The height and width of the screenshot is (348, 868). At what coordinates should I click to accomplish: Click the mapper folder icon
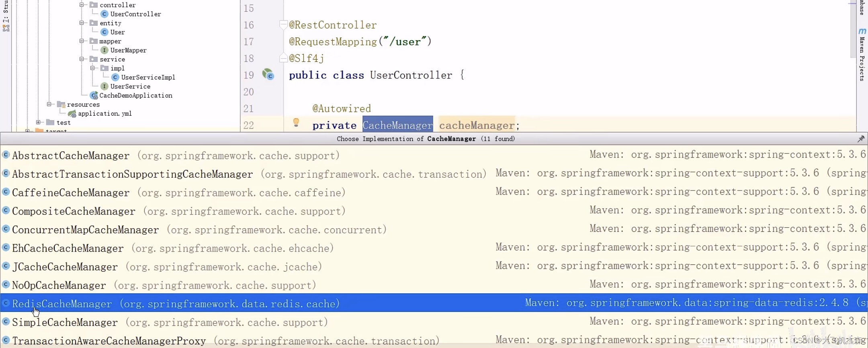94,41
